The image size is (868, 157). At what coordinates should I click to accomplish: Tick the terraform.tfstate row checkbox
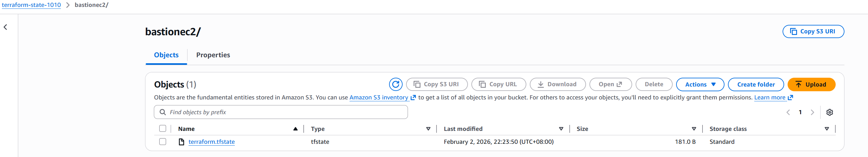tap(163, 142)
